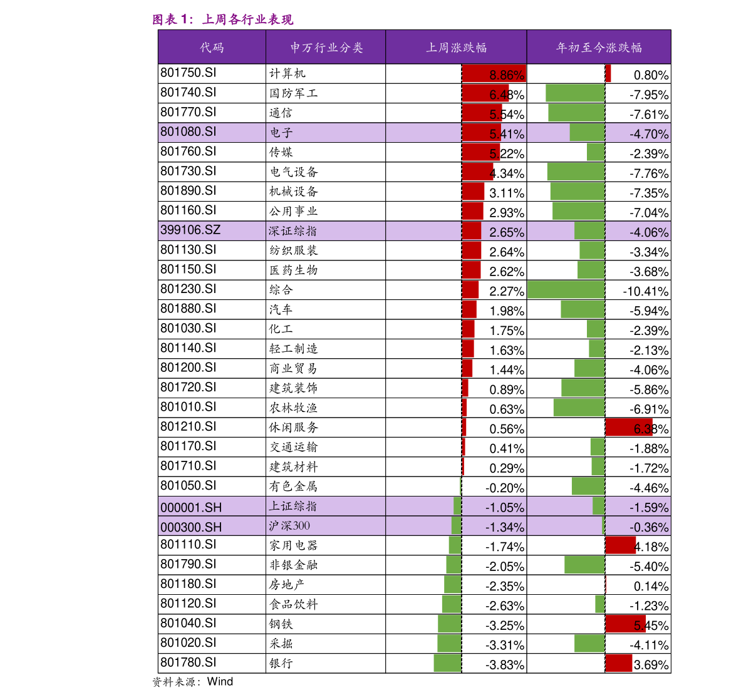Image resolution: width=746 pixels, height=700 pixels.
Task: Select the 代码 column header
Action: pos(212,48)
